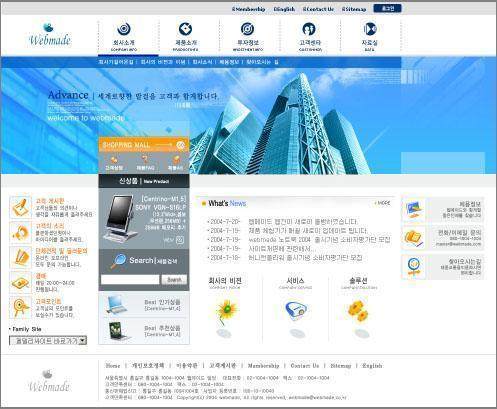Click the Shopping Mall banner arrow icon
The image size is (497, 409).
pyautogui.click(x=181, y=145)
